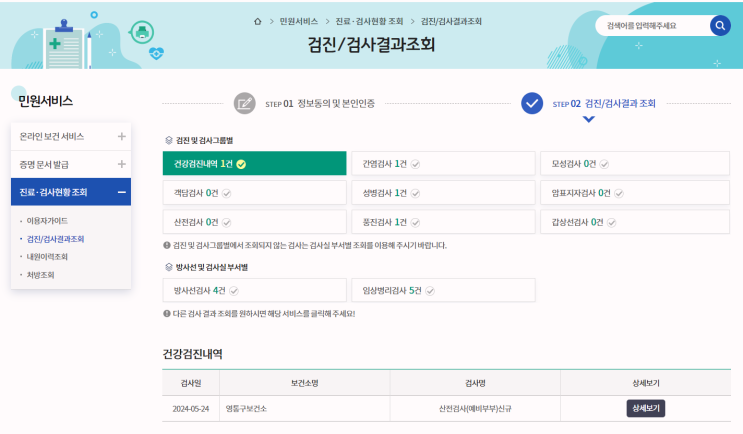Select the 암표지자검사 0건 category

point(634,193)
